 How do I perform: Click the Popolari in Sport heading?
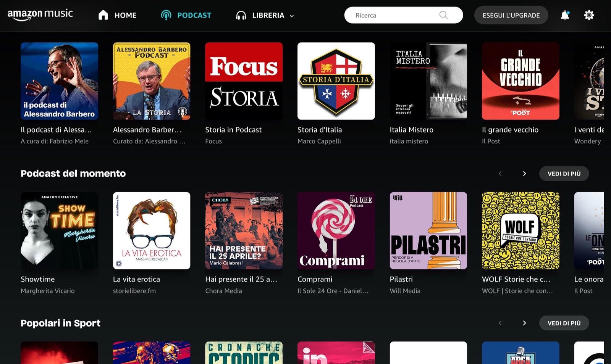61,323
